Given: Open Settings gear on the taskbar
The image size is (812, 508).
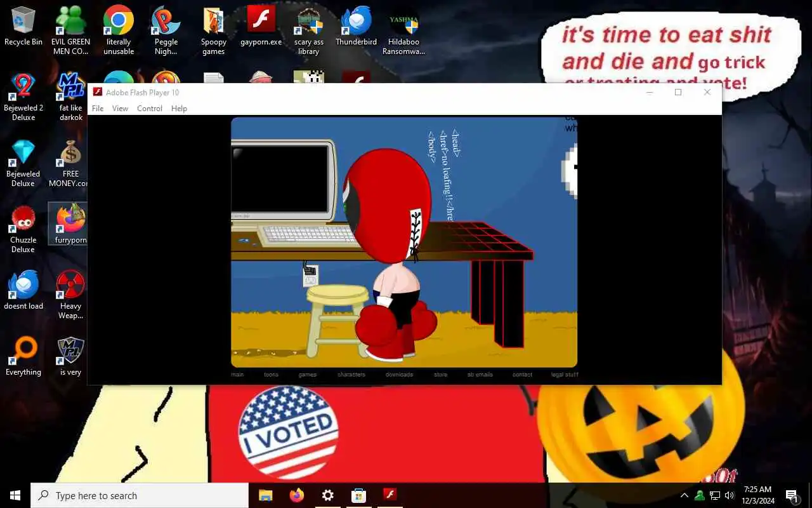Looking at the screenshot, I should pos(327,495).
